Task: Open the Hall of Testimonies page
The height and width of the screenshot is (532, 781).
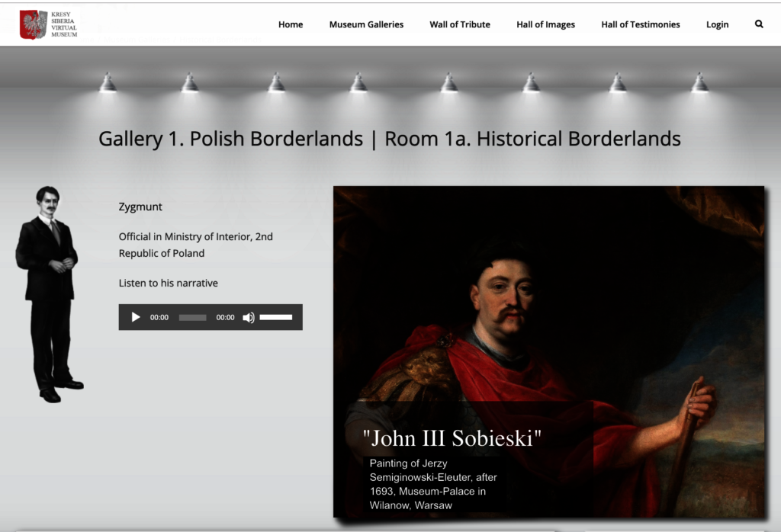Action: point(640,24)
